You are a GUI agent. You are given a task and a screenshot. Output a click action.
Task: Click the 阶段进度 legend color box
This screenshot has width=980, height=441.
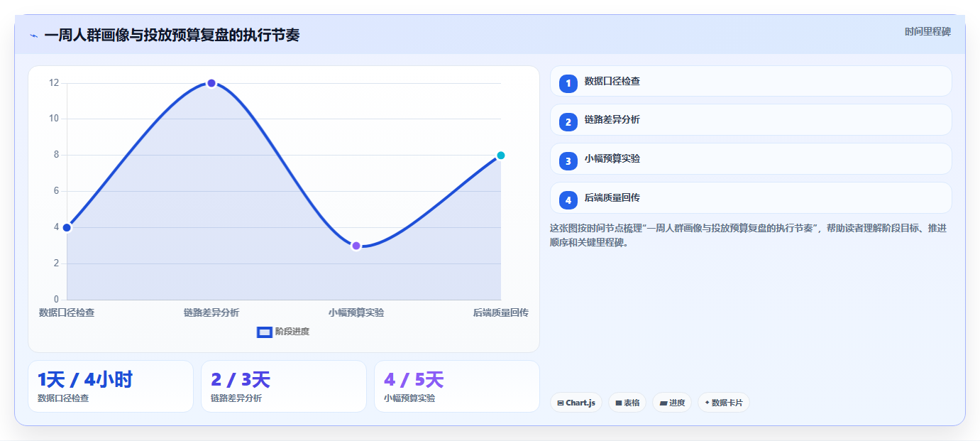tap(264, 332)
